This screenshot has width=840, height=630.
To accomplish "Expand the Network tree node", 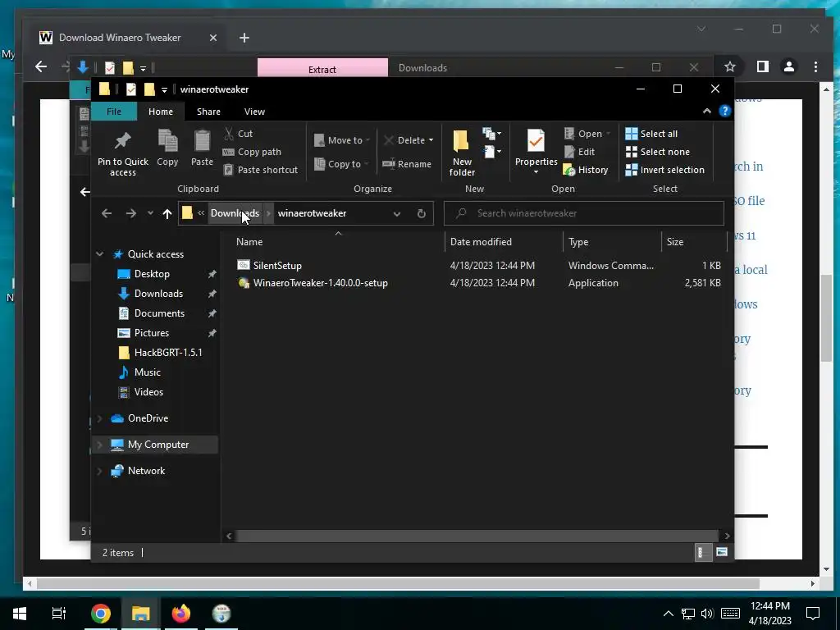I will pos(99,471).
